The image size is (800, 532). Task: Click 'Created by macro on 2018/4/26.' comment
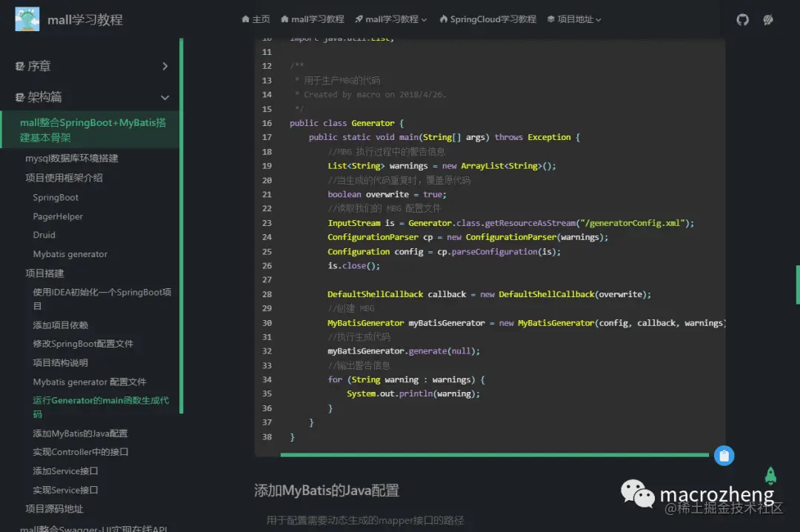(x=375, y=94)
